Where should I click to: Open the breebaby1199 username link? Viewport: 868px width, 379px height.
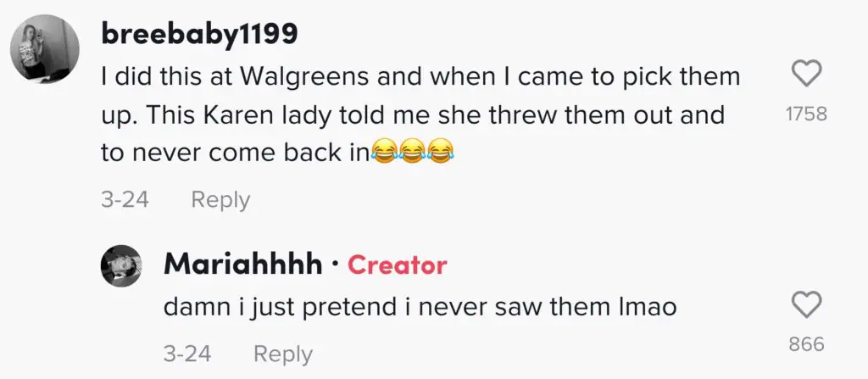200,35
